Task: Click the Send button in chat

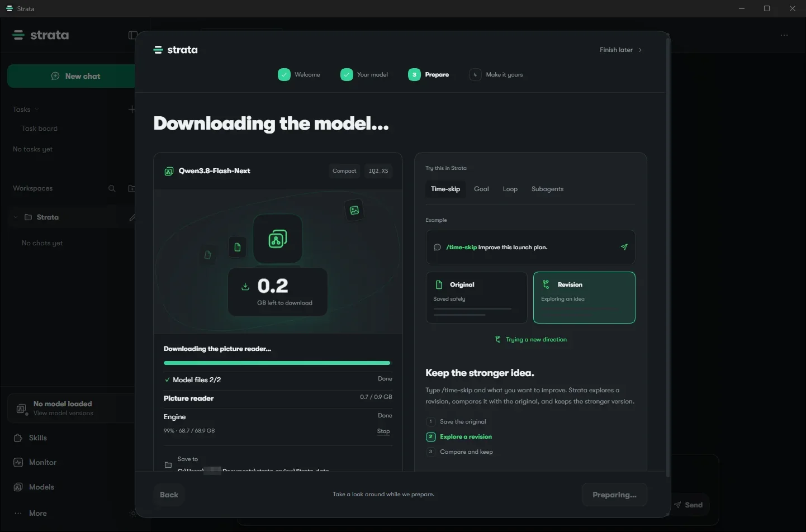Action: pyautogui.click(x=689, y=505)
